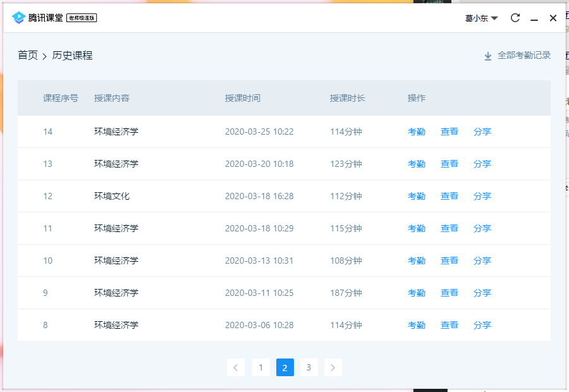Open 考勤 for course number 14
This screenshot has width=569, height=392.
416,132
